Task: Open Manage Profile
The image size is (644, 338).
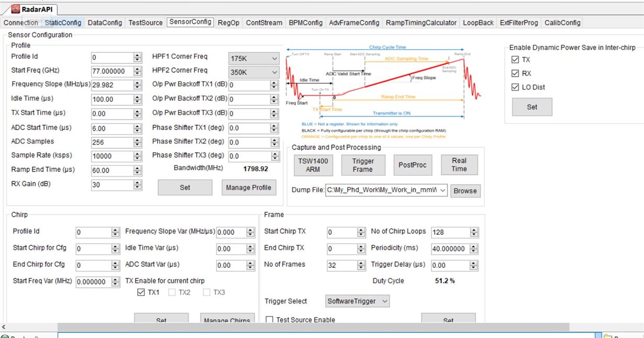Action: click(249, 188)
